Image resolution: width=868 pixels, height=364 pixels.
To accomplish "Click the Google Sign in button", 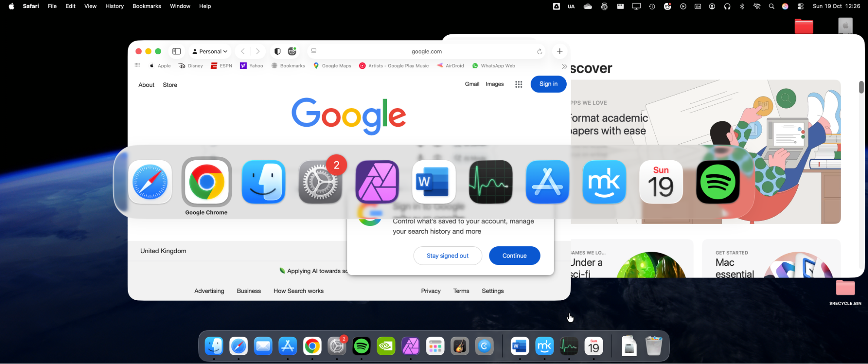I will click(x=548, y=84).
